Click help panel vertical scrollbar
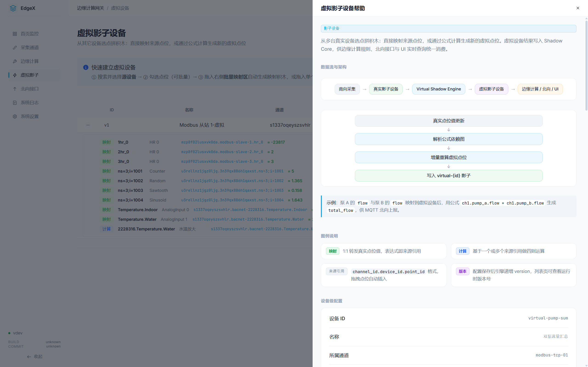Screen dimensions: 588x367 click(x=586, y=66)
